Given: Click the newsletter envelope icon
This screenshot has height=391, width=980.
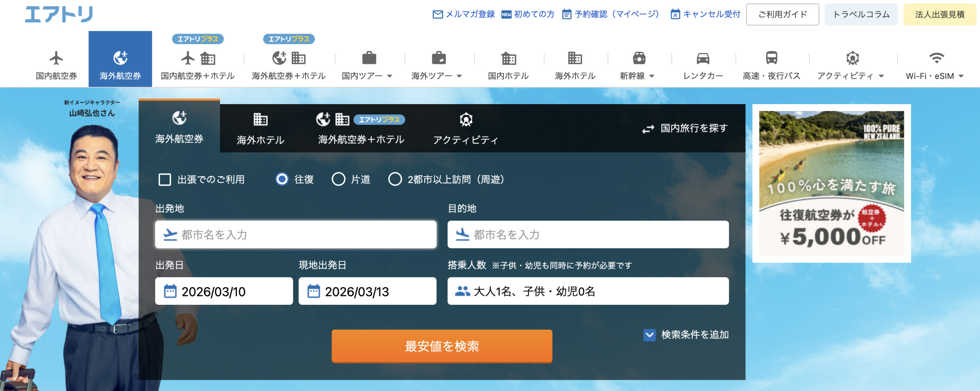Looking at the screenshot, I should point(437,15).
